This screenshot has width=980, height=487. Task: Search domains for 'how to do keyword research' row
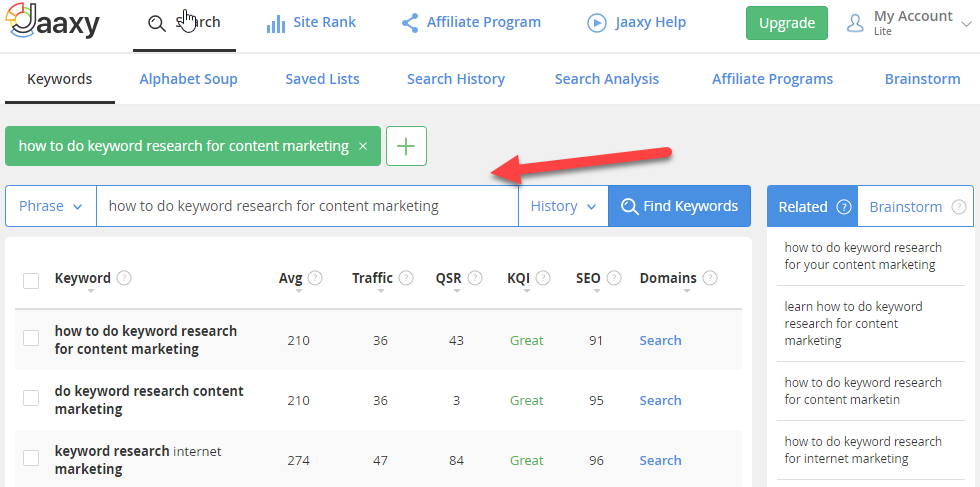click(660, 341)
